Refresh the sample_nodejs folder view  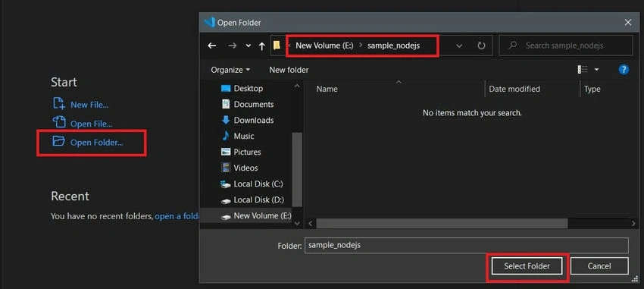(481, 46)
